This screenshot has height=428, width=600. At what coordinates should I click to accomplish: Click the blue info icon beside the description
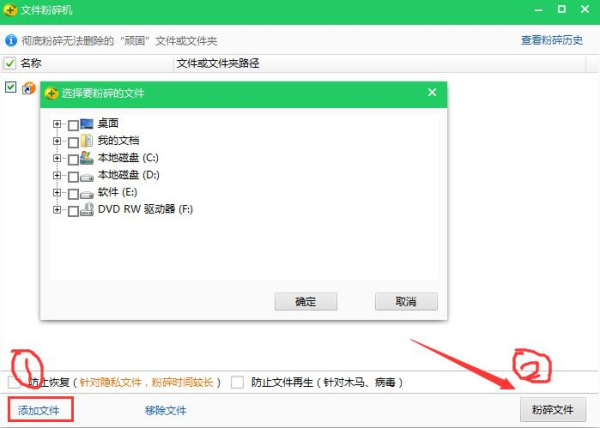click(x=11, y=41)
